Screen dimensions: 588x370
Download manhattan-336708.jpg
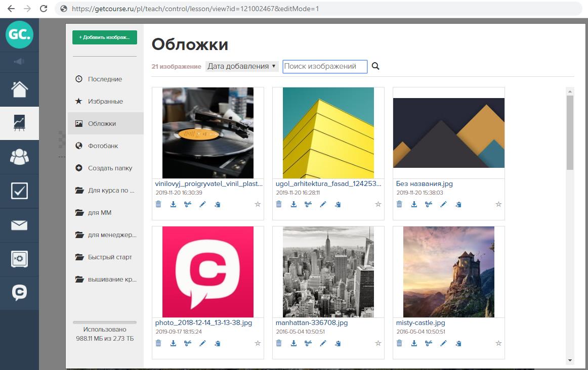(x=293, y=343)
